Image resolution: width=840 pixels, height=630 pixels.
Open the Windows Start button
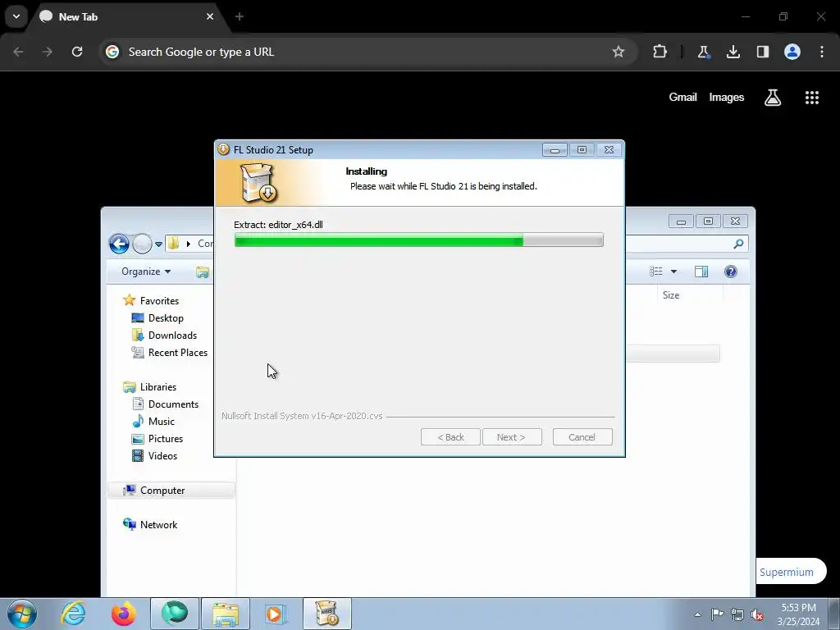click(22, 614)
